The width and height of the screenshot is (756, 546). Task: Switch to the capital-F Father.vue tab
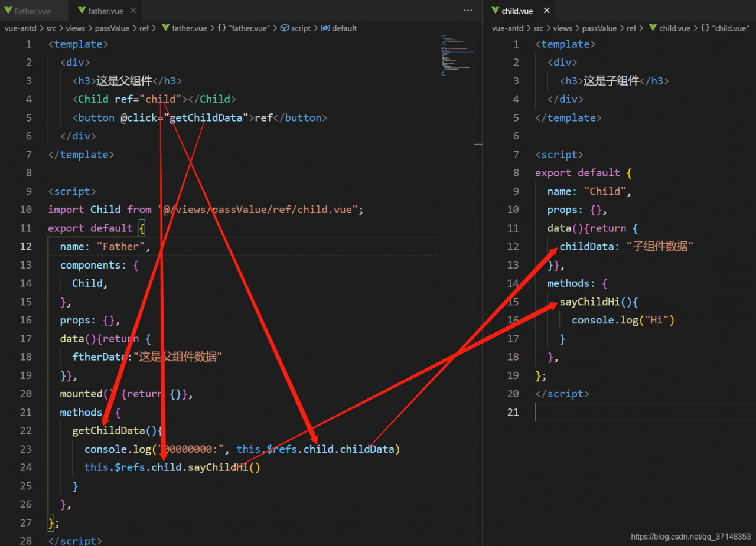point(33,11)
